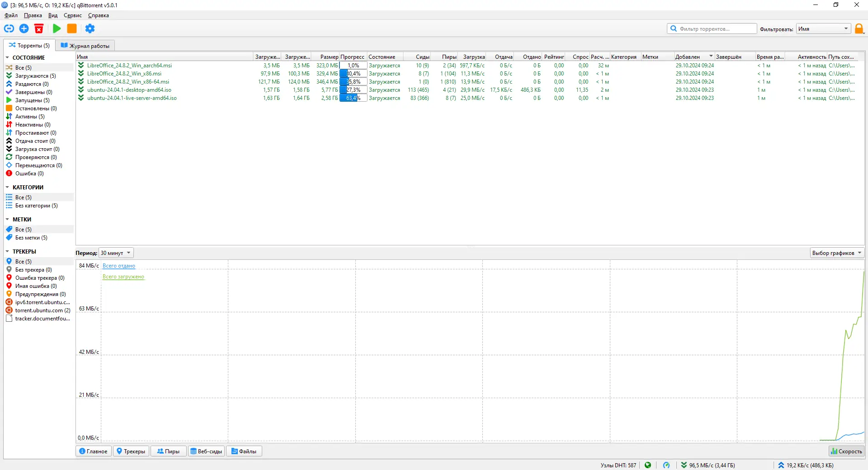This screenshot has width=868, height=470.
Task: Open the Главное details tab
Action: (x=93, y=451)
